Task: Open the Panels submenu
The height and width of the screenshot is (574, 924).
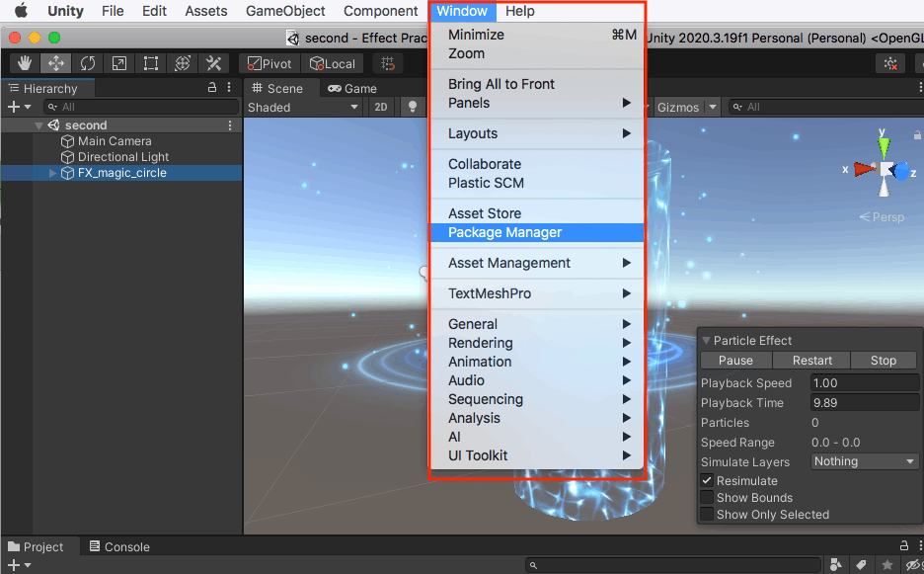Action: point(537,103)
